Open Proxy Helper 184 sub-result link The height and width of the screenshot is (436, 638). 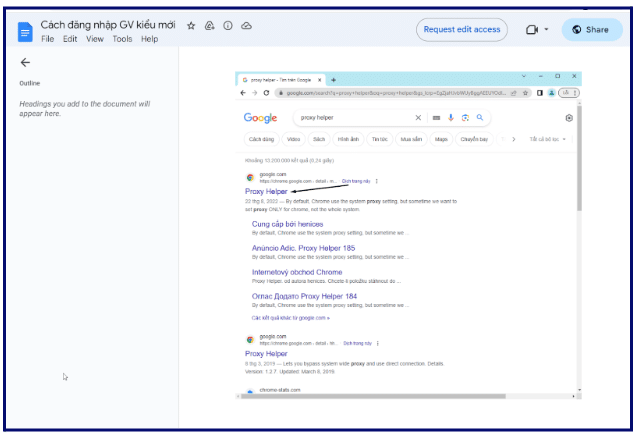(x=304, y=296)
